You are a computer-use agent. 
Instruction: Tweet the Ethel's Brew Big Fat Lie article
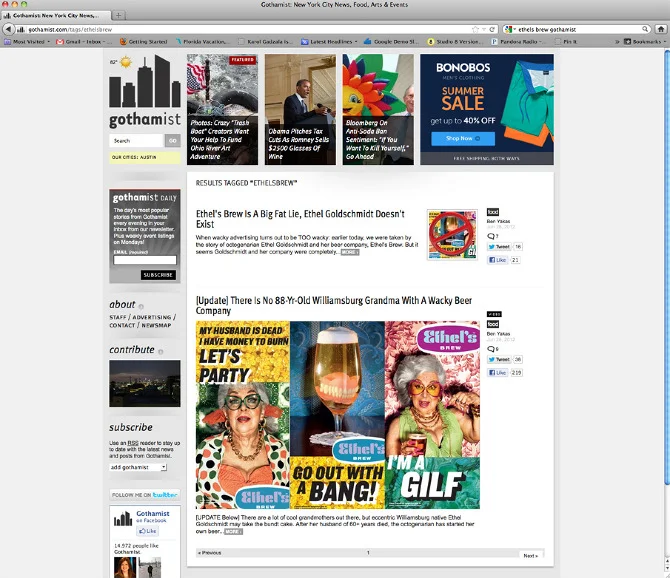click(499, 246)
